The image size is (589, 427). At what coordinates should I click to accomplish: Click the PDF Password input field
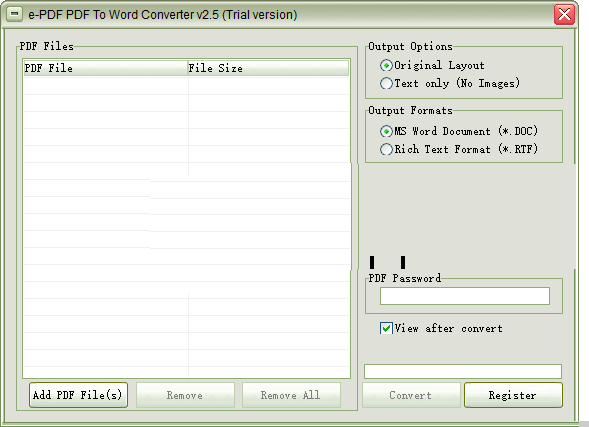point(465,296)
